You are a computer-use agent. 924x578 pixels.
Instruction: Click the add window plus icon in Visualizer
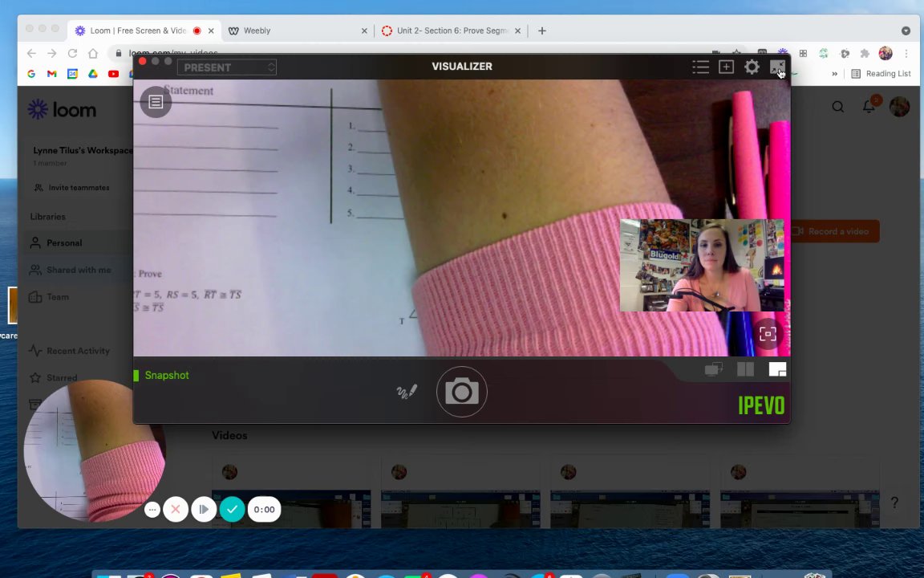pyautogui.click(x=726, y=67)
